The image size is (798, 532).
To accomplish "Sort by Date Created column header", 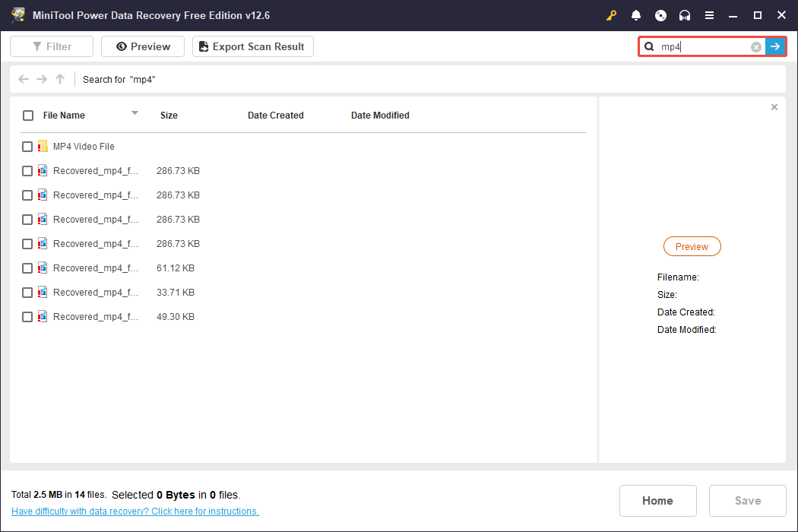I will (276, 116).
